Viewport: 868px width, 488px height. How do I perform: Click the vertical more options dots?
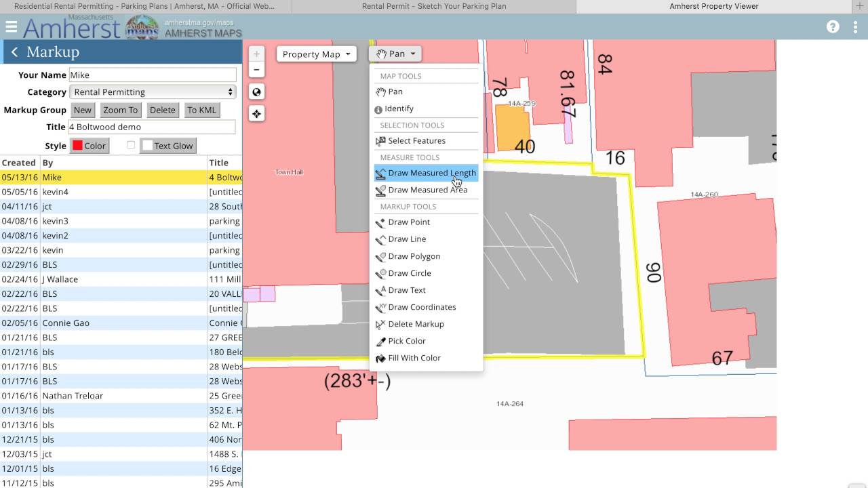tap(856, 27)
